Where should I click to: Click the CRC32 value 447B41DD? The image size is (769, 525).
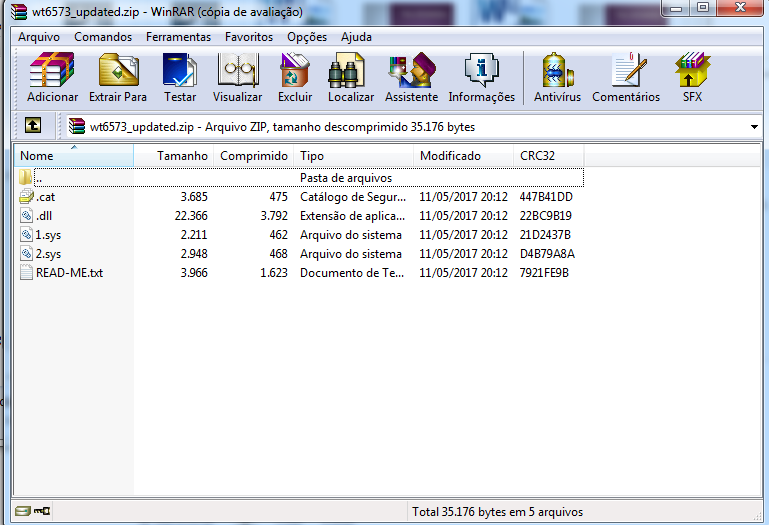(546, 197)
